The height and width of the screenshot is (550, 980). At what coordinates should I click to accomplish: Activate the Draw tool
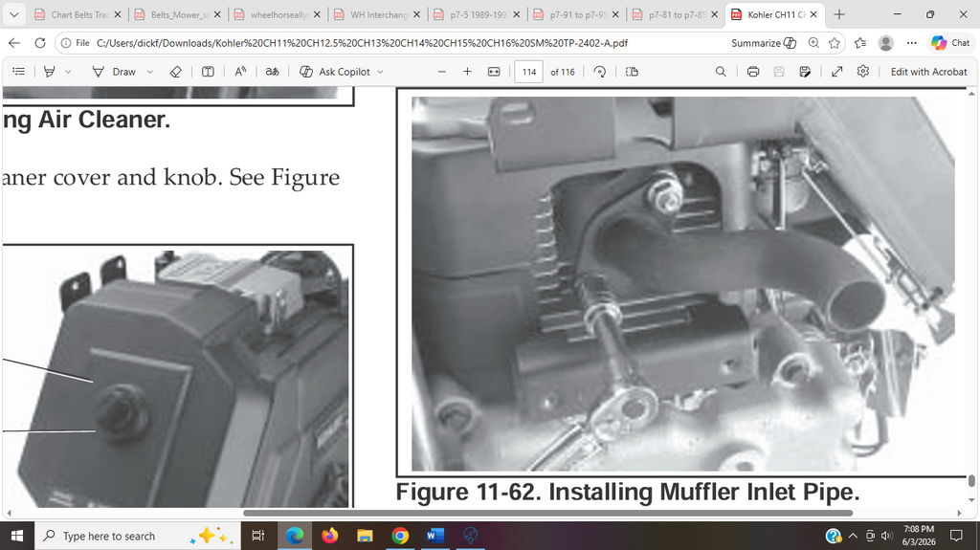[x=115, y=72]
